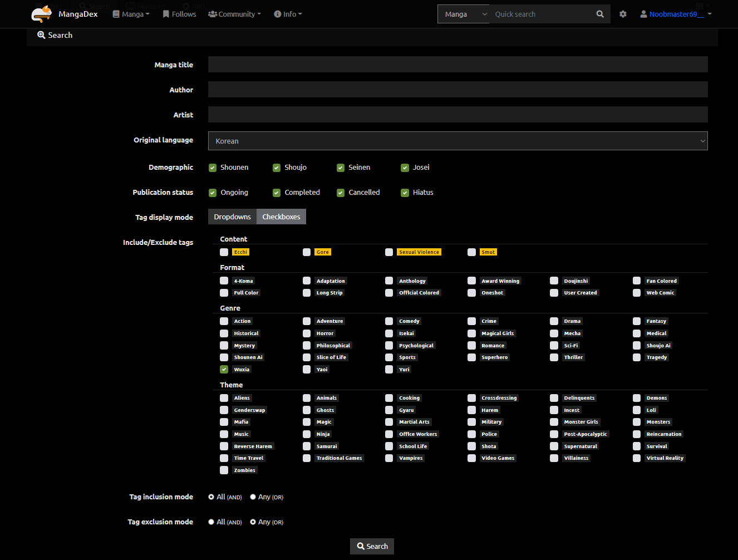The image size is (738, 560).
Task: Select All (AND) tag exclusion mode
Action: pyautogui.click(x=211, y=522)
